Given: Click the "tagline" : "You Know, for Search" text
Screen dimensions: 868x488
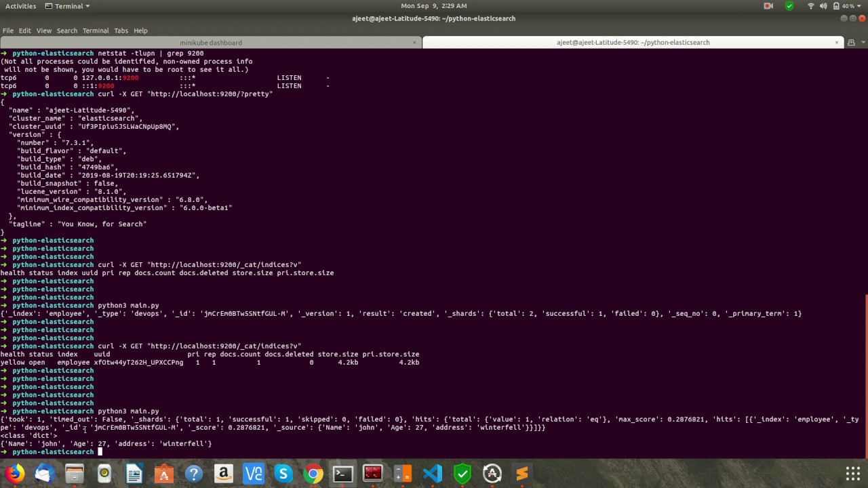Looking at the screenshot, I should pyautogui.click(x=77, y=224).
